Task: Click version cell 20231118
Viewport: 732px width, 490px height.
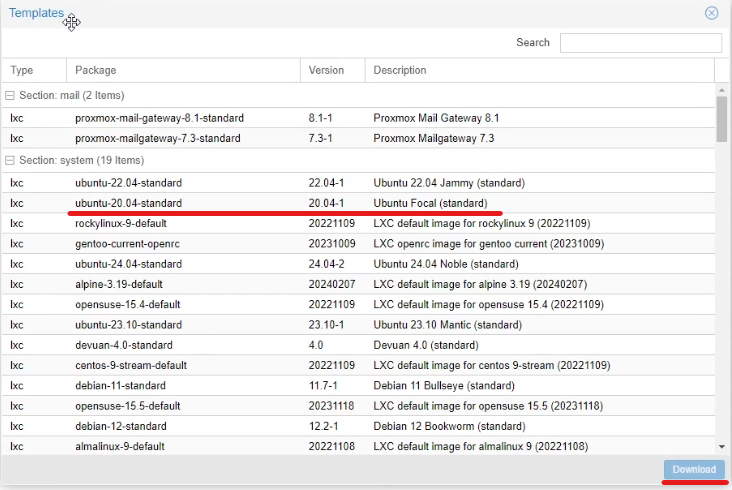Action: click(331, 406)
